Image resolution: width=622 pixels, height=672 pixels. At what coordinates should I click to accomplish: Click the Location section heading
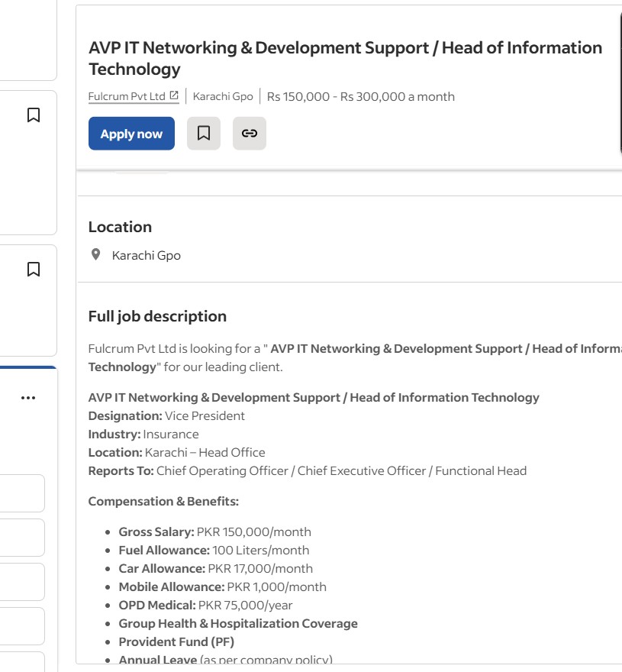click(120, 227)
